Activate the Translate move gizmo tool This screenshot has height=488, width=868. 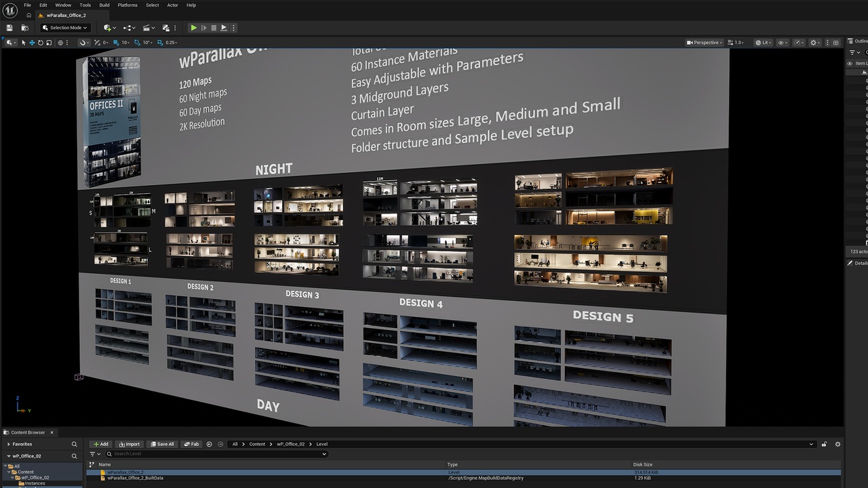coord(31,43)
